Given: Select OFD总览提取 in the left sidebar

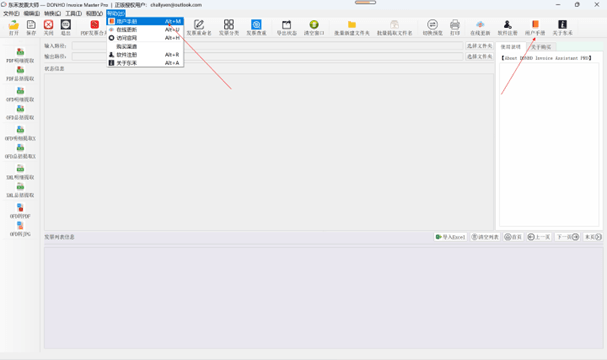Looking at the screenshot, I should tap(20, 112).
